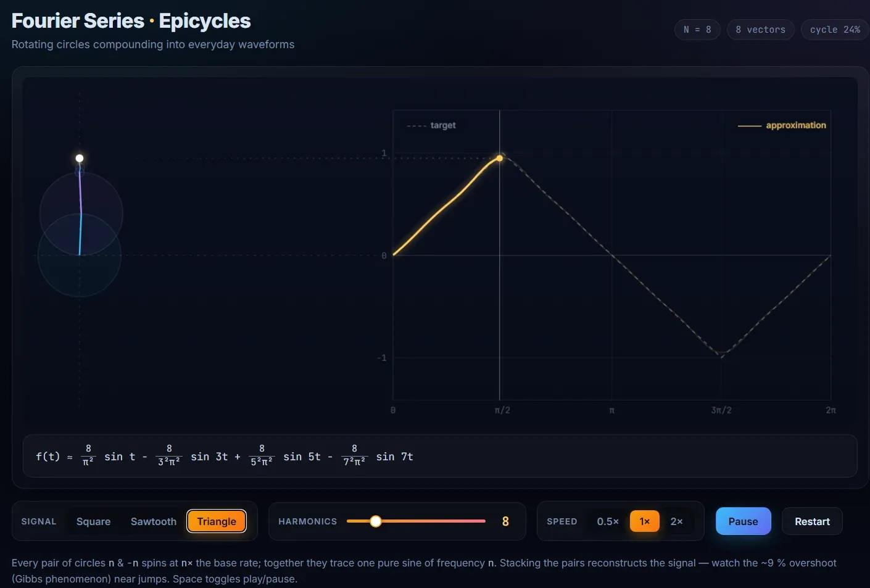Click the 2π axis label
This screenshot has width=870, height=588.
tap(831, 410)
